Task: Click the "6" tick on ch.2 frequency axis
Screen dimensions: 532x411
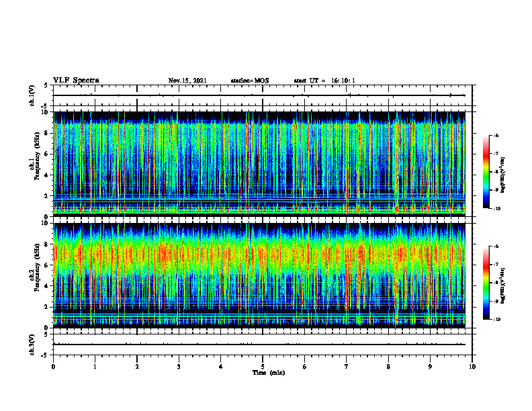Action: [x=47, y=265]
